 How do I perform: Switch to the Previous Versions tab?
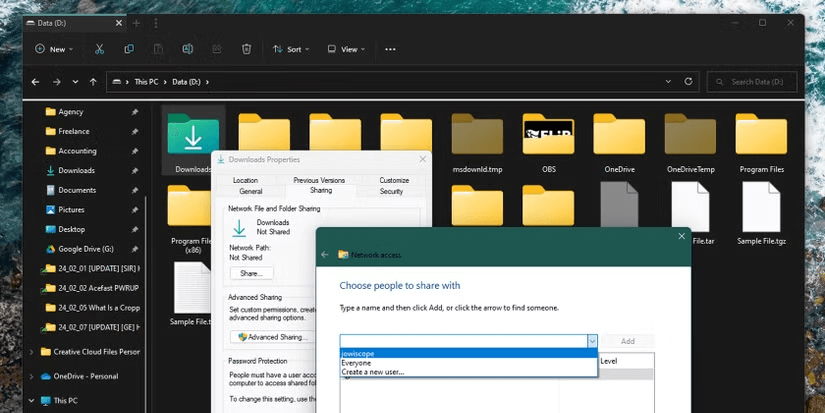319,180
